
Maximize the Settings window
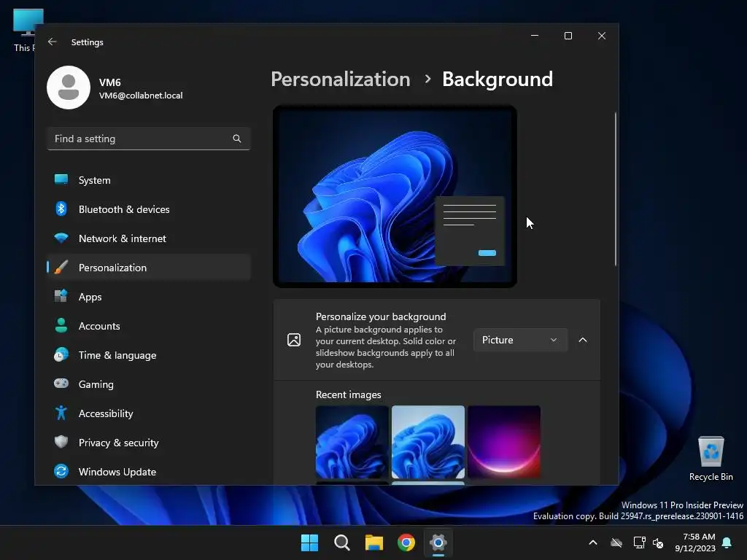coord(568,36)
